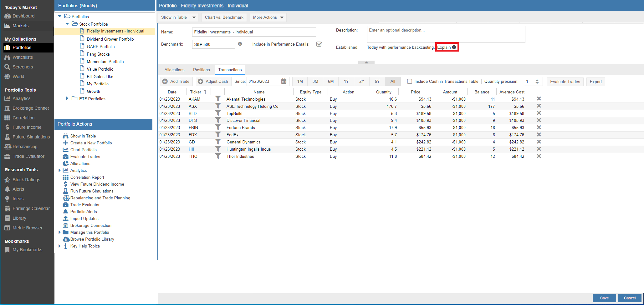Open Trade Evaluator in sidebar

point(28,156)
